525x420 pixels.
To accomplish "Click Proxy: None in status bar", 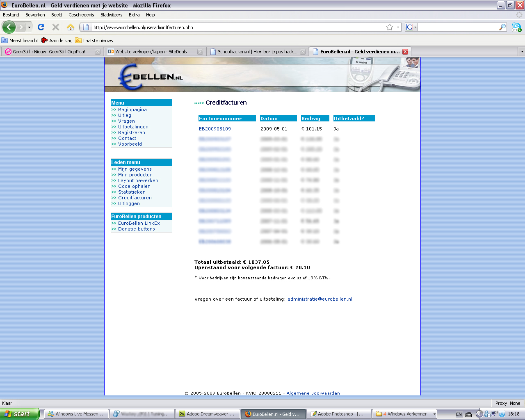I will pos(508,403).
